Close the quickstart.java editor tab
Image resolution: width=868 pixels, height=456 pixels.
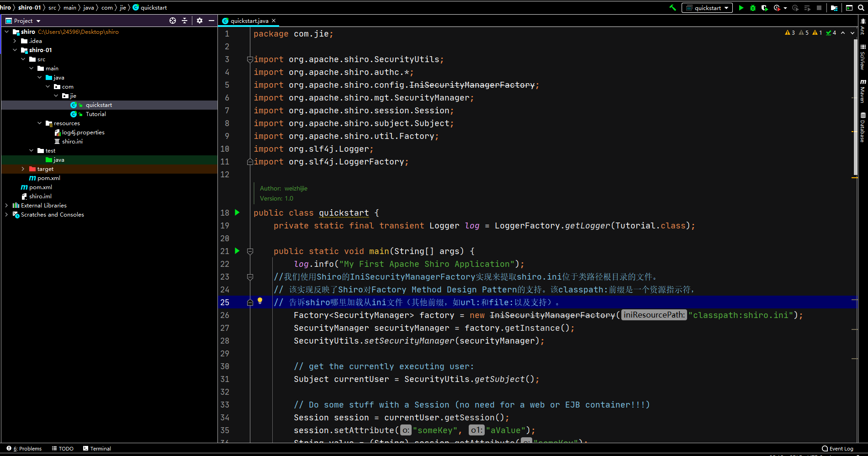(274, 21)
